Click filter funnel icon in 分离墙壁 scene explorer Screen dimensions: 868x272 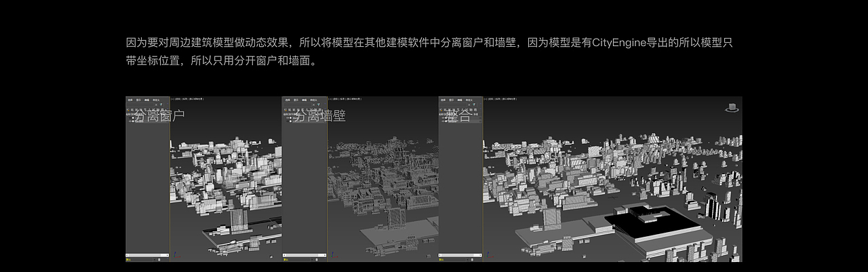(x=318, y=104)
